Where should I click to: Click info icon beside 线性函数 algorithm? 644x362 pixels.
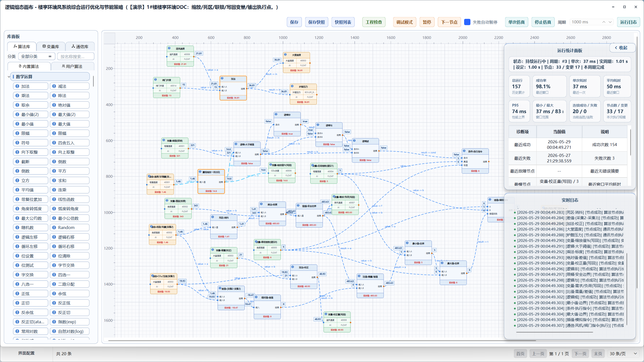tap(54, 199)
